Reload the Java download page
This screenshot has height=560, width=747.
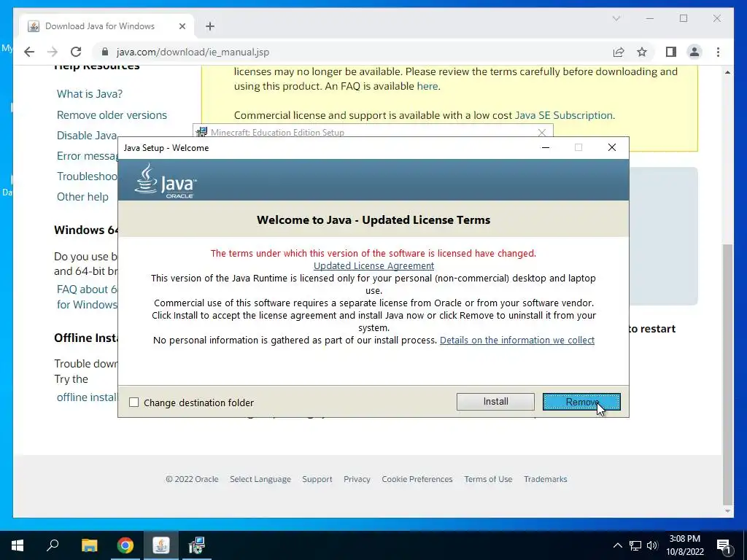point(76,52)
